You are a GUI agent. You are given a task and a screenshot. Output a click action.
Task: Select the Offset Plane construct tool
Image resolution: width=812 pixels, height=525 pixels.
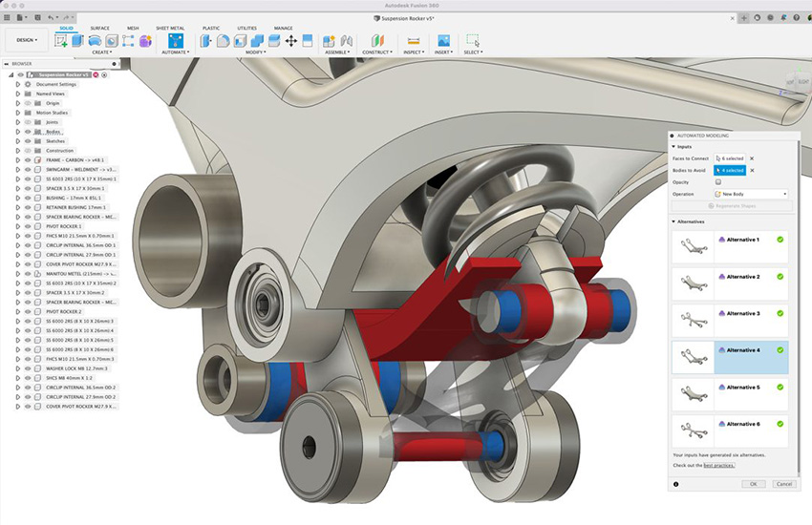tap(377, 41)
